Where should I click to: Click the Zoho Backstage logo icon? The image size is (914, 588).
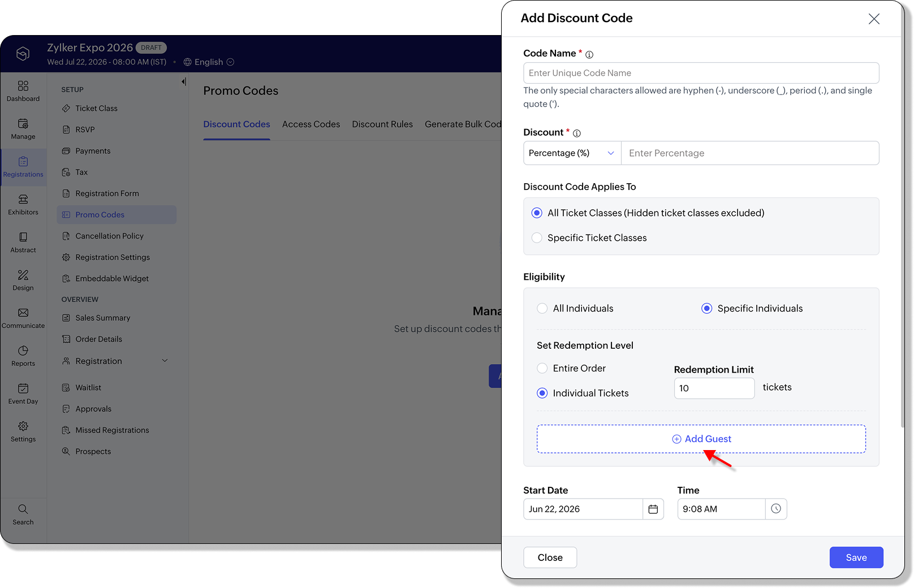23,54
